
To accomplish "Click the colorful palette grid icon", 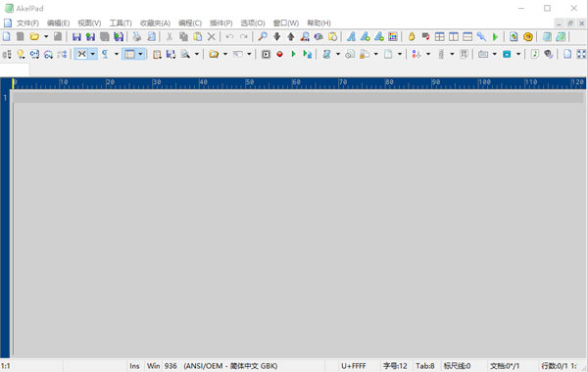I will [x=393, y=37].
